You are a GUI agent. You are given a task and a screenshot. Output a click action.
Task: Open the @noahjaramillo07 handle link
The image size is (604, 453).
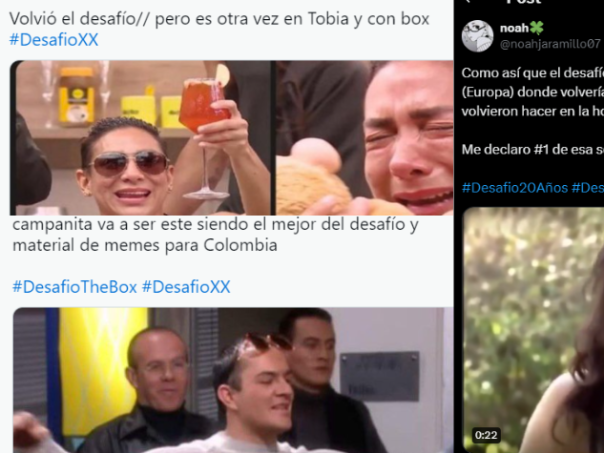pyautogui.click(x=550, y=44)
